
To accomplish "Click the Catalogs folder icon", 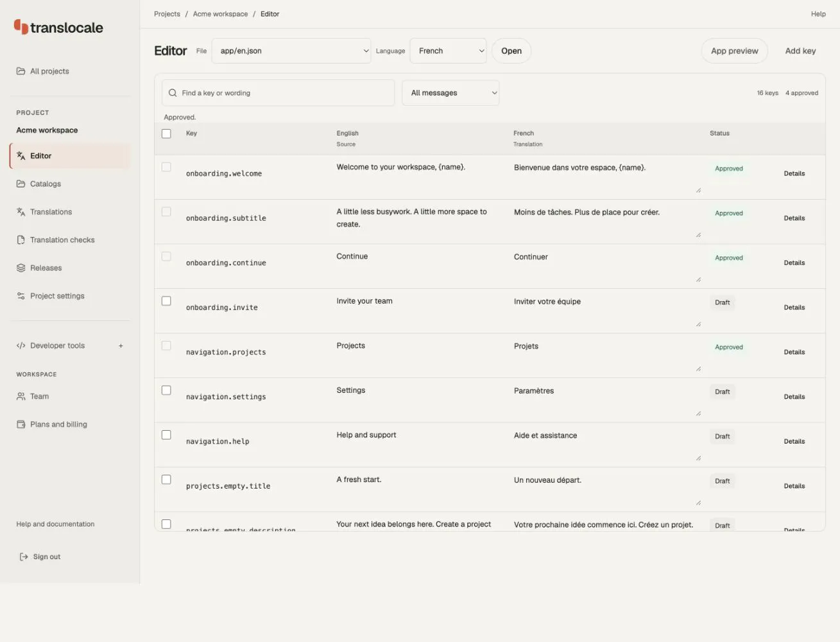I will pyautogui.click(x=21, y=184).
